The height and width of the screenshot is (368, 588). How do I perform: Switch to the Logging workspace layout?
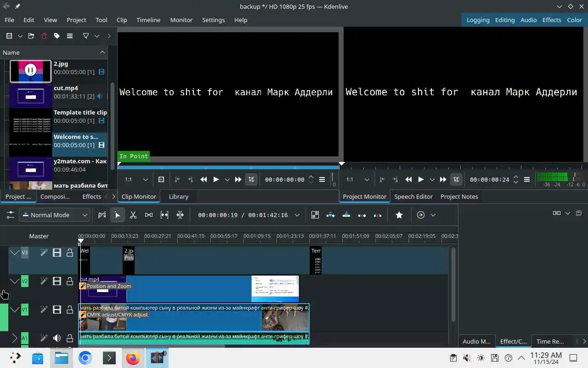click(478, 20)
